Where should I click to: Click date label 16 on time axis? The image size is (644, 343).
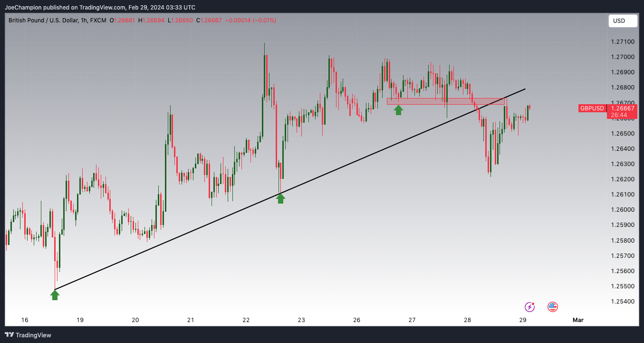[25, 320]
